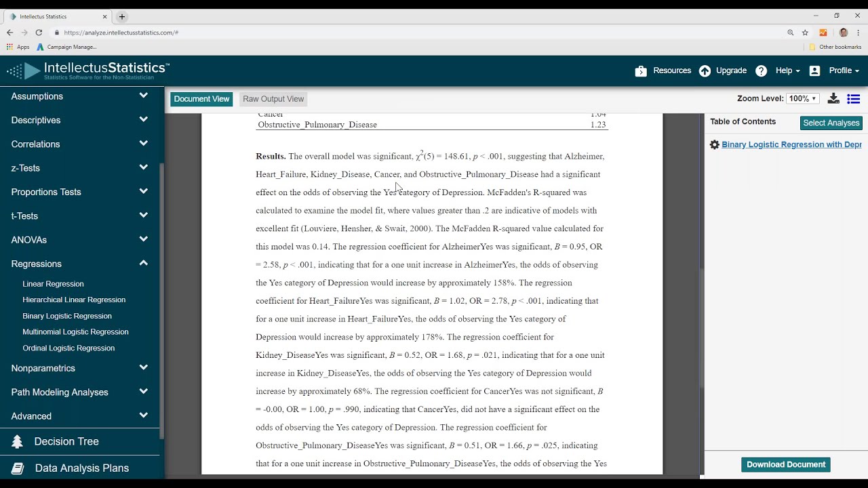Click the Select Analyses button
This screenshot has width=868, height=488.
coord(831,123)
